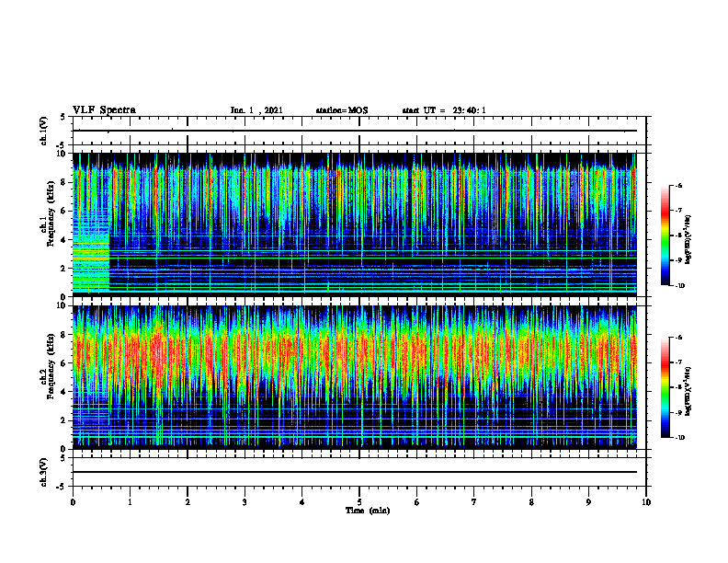
Task: Click the 6 tick on the Time axis
Action: click(417, 502)
